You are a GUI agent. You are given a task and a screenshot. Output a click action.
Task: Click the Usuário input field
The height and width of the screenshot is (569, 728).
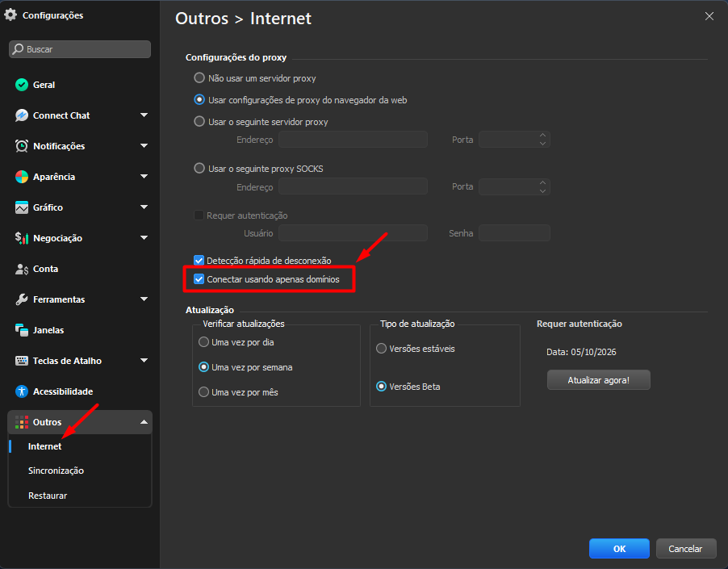353,233
